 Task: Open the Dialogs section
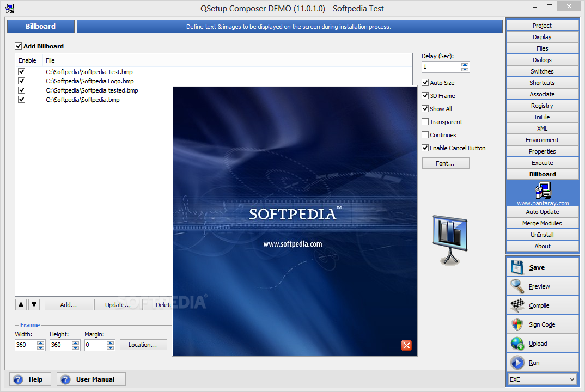point(543,60)
